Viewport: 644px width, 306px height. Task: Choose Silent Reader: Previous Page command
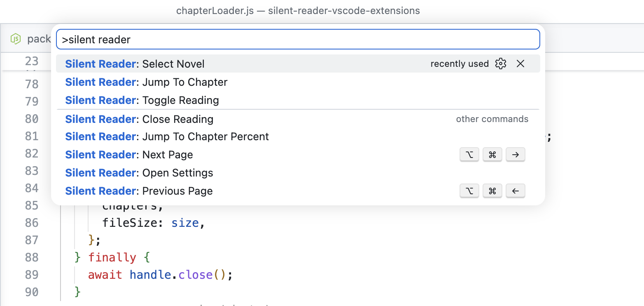click(x=298, y=191)
